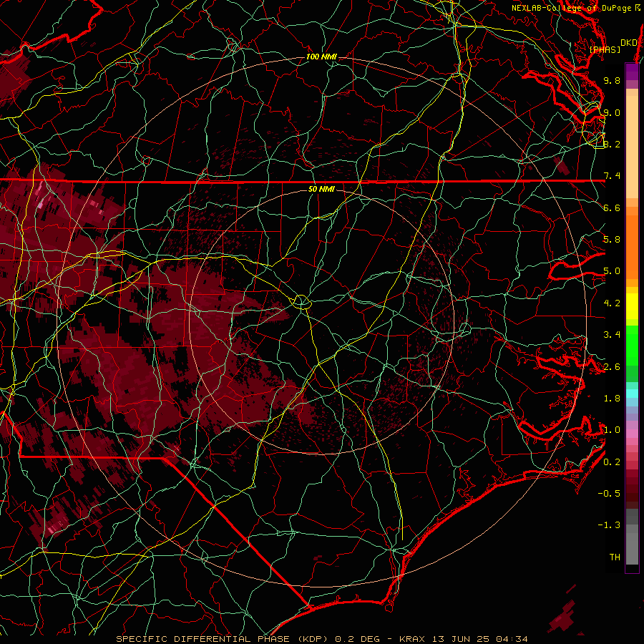
Task: Click the 7.4 value on the color scale
Action: [612, 176]
